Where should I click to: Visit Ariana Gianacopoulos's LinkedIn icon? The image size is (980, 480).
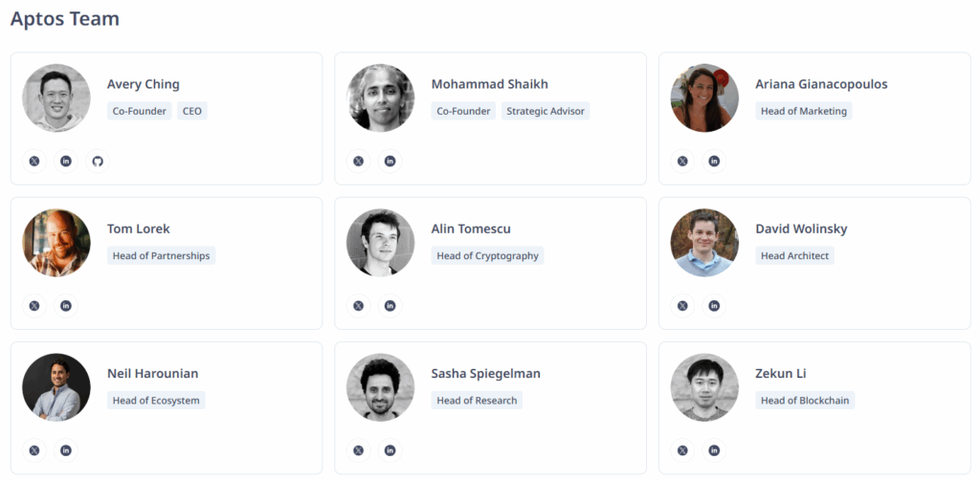[x=714, y=161]
